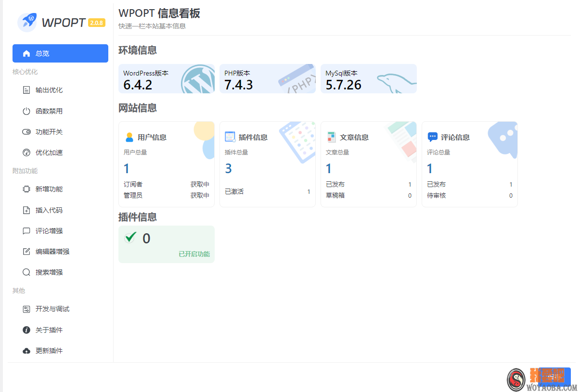Open the 总览 menu item
The height and width of the screenshot is (392, 580).
pos(60,53)
